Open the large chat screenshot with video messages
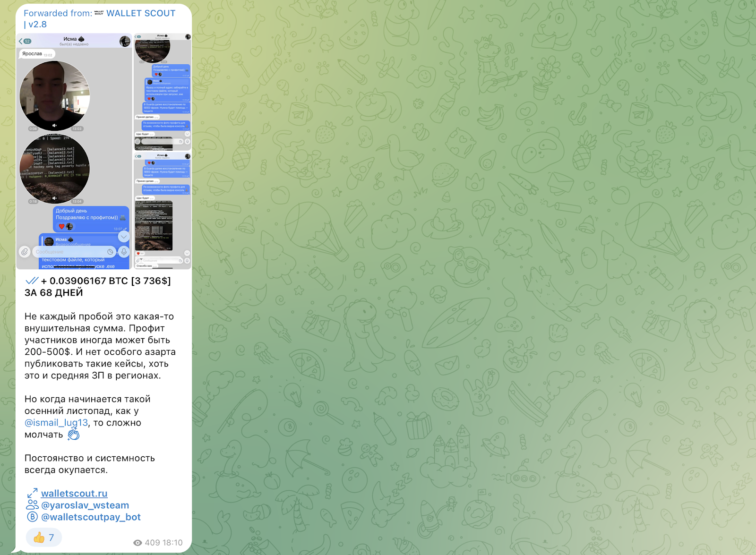 (74, 151)
